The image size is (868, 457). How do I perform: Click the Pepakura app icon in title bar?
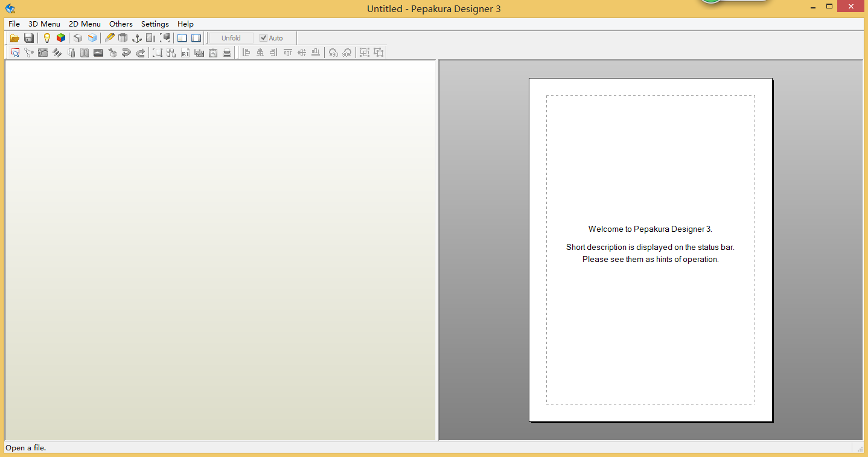click(x=10, y=8)
